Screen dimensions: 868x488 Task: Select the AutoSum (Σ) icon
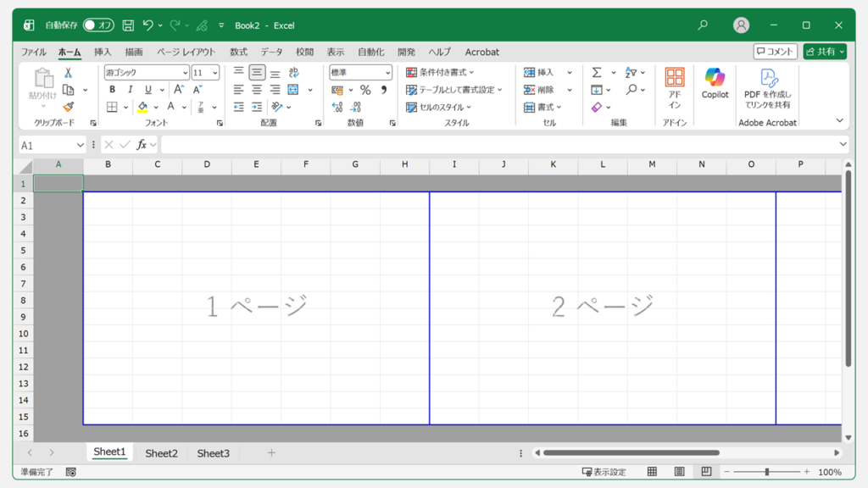click(598, 73)
